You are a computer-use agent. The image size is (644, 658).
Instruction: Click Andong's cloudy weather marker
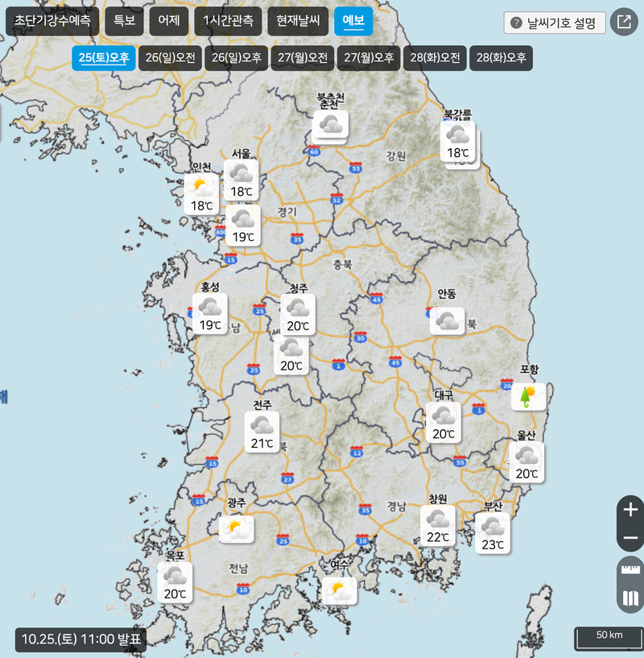(x=447, y=321)
